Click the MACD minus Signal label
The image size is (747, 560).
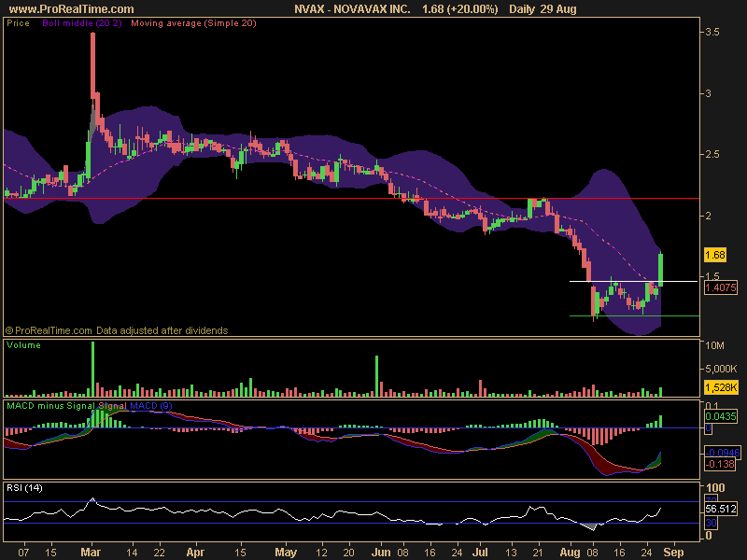tap(51, 406)
